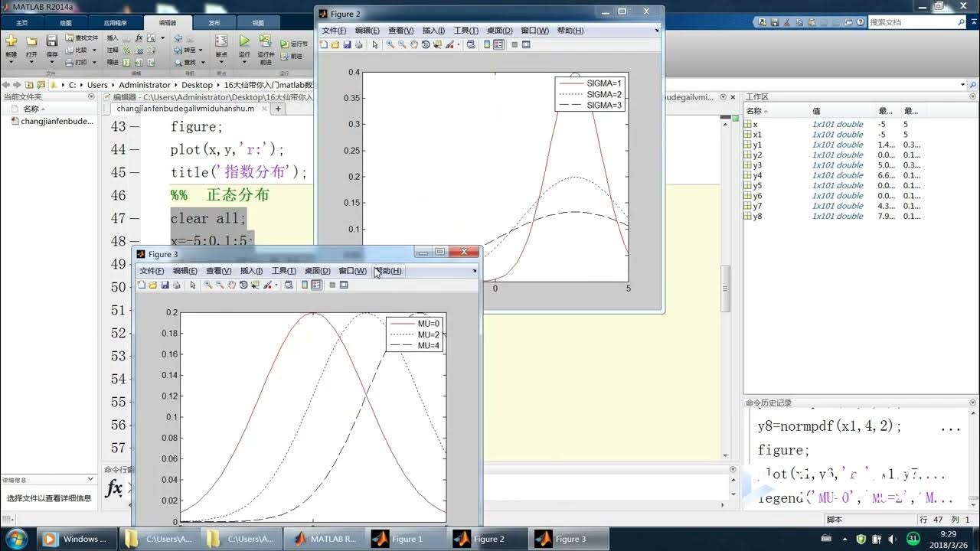The image size is (980, 551).
Task: Toggle Insert Legend in the Figure 2 toolbar
Action: 498,44
